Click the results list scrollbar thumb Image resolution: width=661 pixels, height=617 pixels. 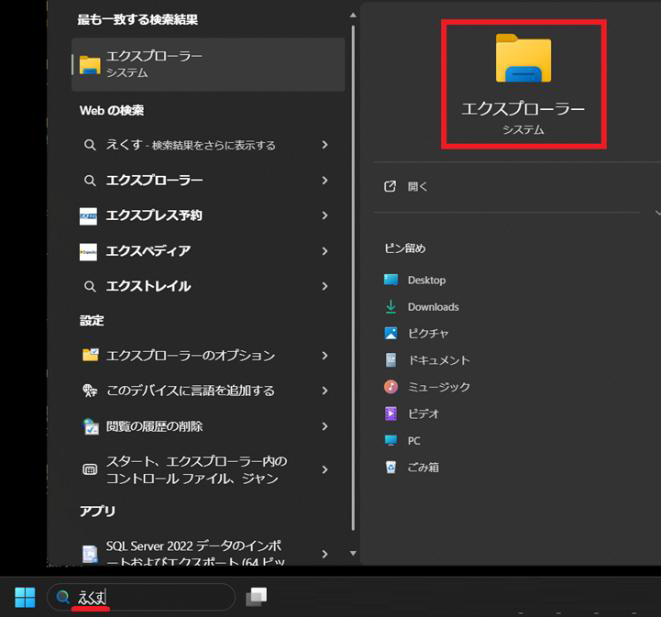pos(353,278)
